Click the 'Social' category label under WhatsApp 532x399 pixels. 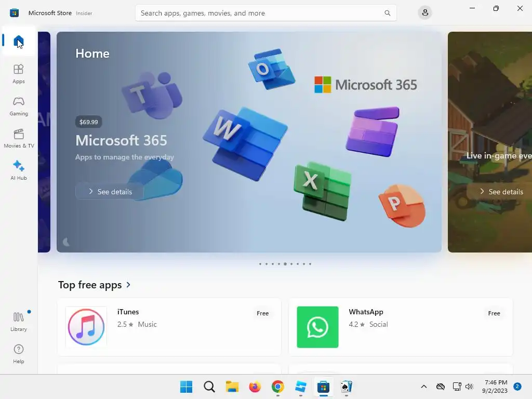(x=378, y=324)
